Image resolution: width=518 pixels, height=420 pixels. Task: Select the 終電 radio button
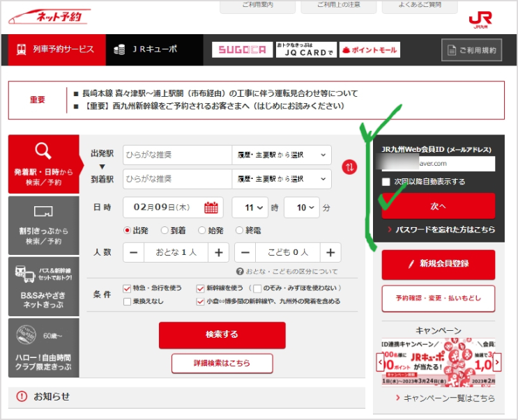coord(240,231)
